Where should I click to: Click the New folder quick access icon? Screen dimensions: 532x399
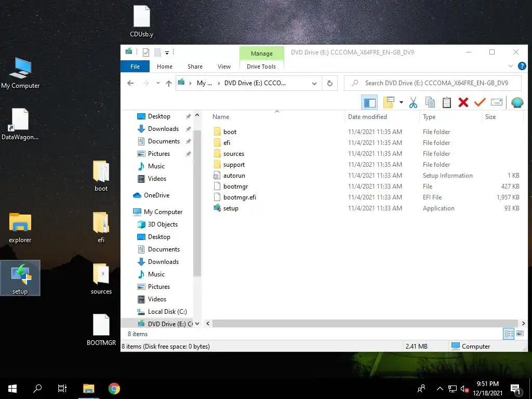pyautogui.click(x=157, y=52)
